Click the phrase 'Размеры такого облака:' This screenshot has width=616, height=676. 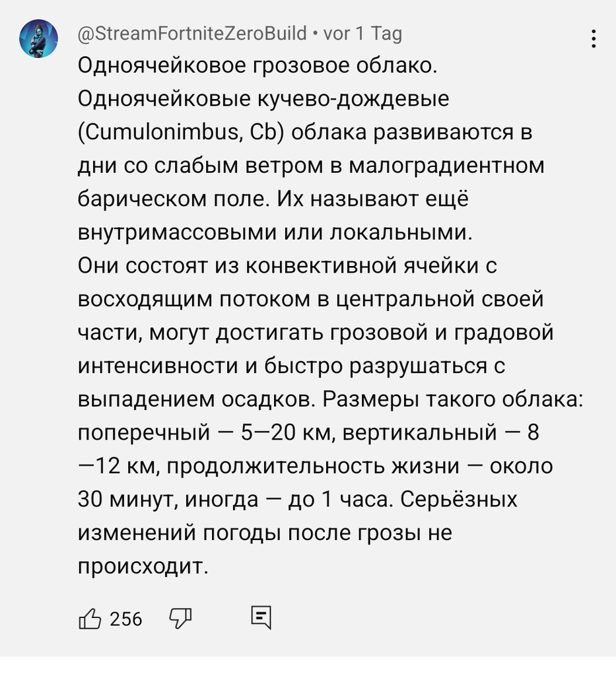point(453,399)
